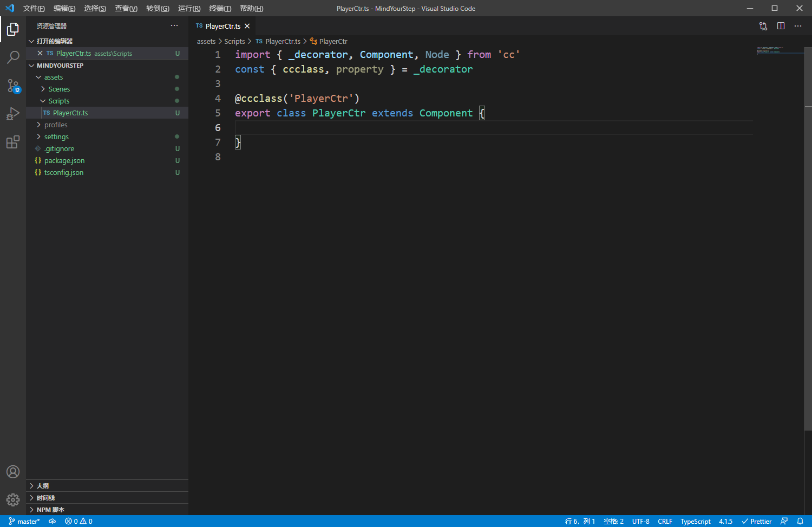Open the 帮助(H) menu
This screenshot has width=812, height=527.
pos(252,8)
